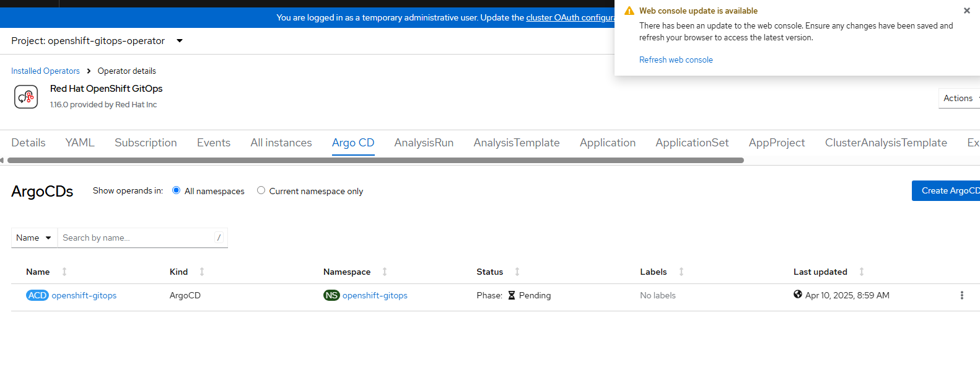Switch to All instances tab
Image resolution: width=980 pixels, height=374 pixels.
click(x=281, y=143)
